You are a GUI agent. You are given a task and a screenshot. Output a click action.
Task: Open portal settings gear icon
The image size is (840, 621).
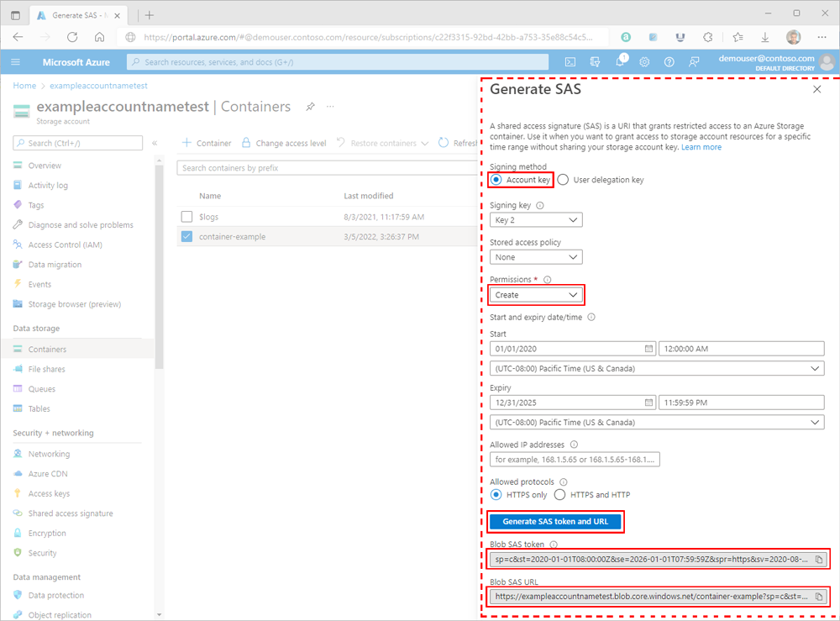pos(644,62)
